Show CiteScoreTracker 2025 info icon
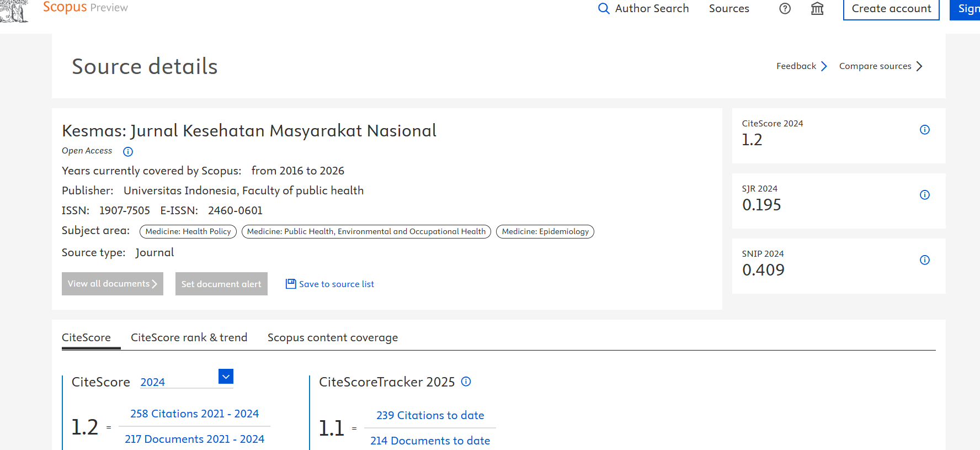980x450 pixels. [466, 382]
